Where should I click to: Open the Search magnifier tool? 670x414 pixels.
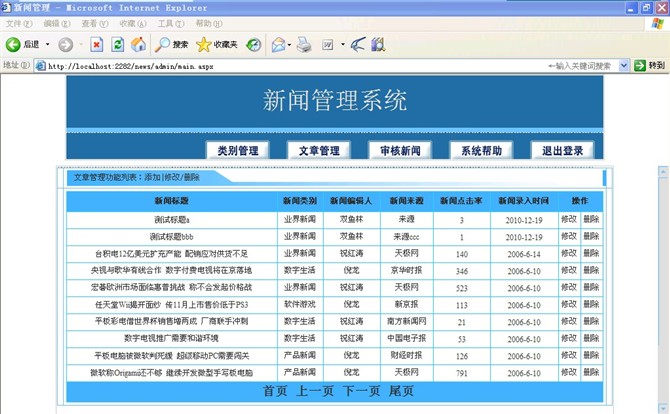click(162, 44)
